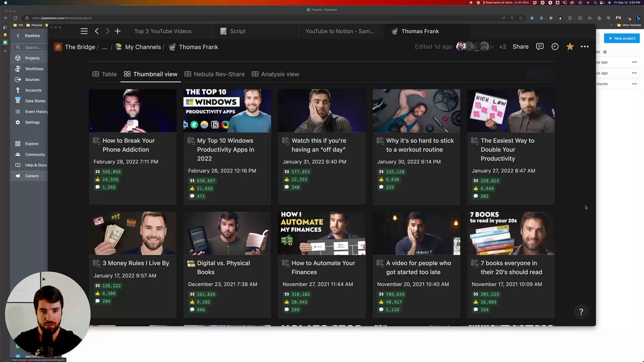Add a new Notion tab with plus
Viewport: 644px width, 362px height.
coord(117,31)
